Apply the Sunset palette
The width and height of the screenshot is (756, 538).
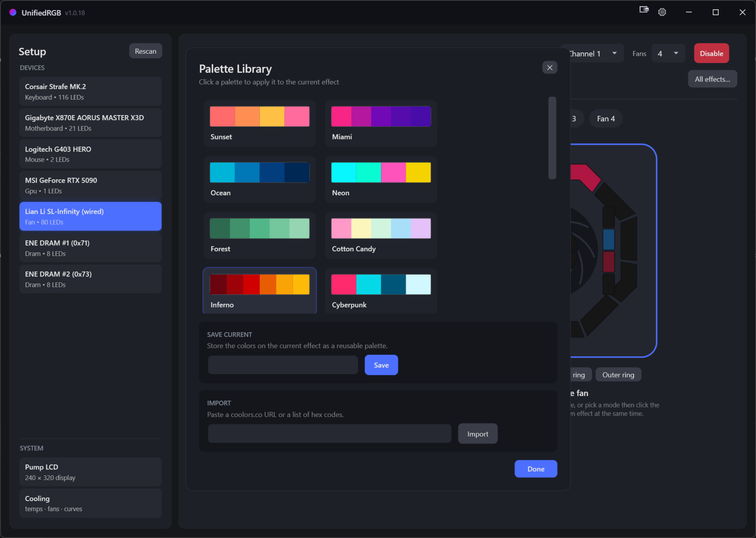tap(260, 123)
